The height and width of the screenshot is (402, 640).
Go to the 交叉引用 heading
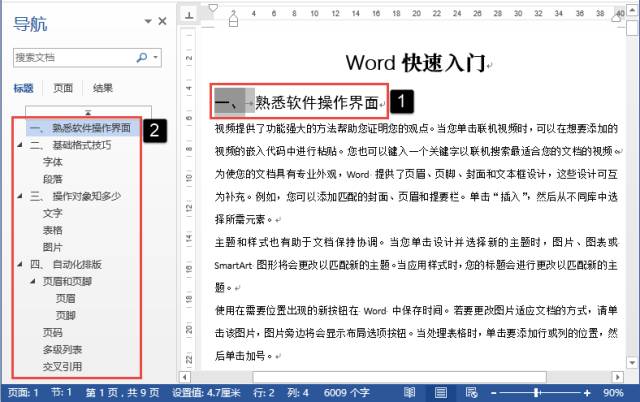click(62, 366)
